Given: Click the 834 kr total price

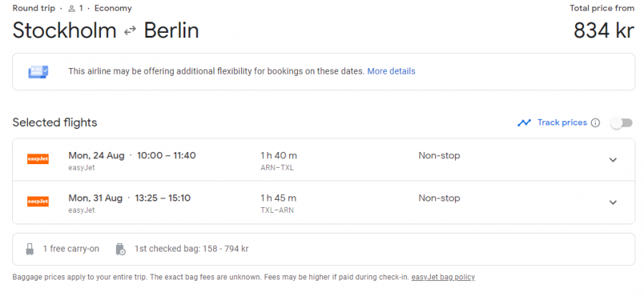Looking at the screenshot, I should click(604, 31).
